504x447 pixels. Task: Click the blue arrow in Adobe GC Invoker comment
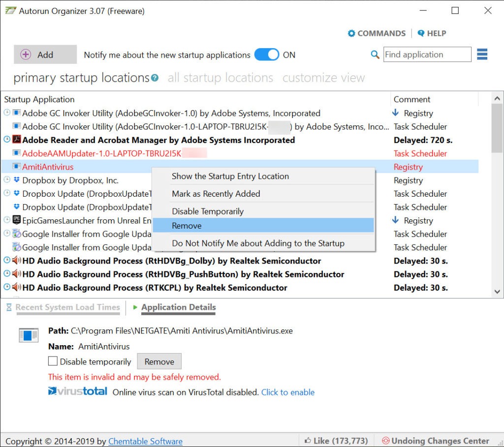tap(395, 113)
